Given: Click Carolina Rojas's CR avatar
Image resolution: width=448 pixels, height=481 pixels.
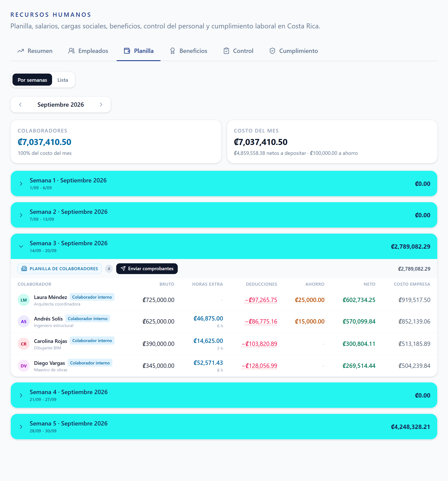Looking at the screenshot, I should pos(24,344).
